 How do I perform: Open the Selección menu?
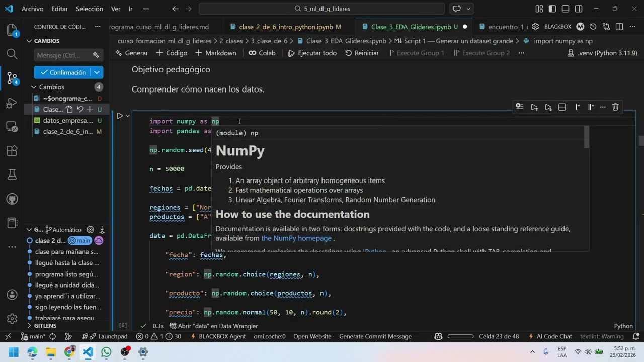point(90,9)
